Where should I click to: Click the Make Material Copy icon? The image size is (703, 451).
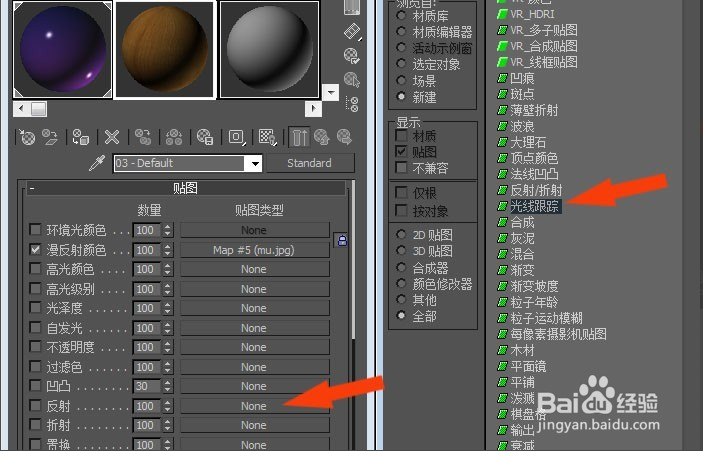tap(143, 137)
